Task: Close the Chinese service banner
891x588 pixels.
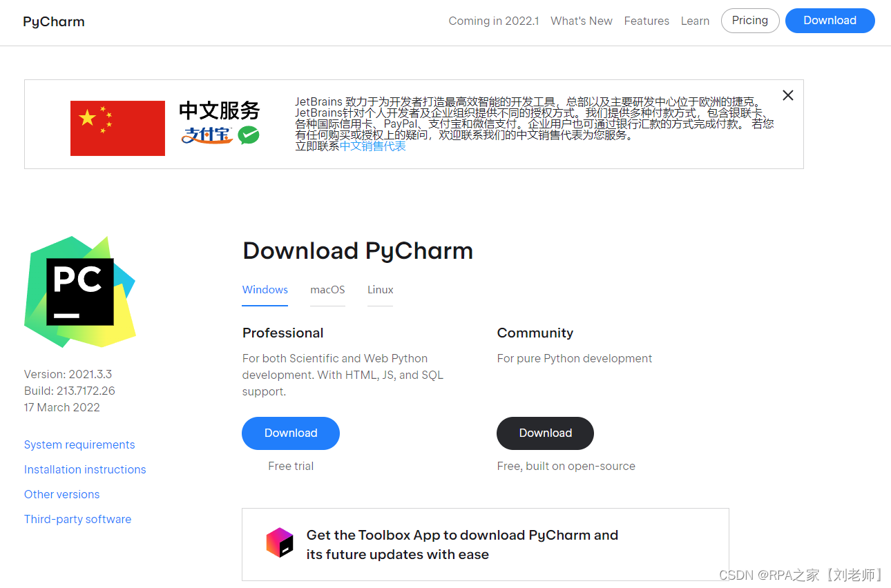Action: click(787, 95)
